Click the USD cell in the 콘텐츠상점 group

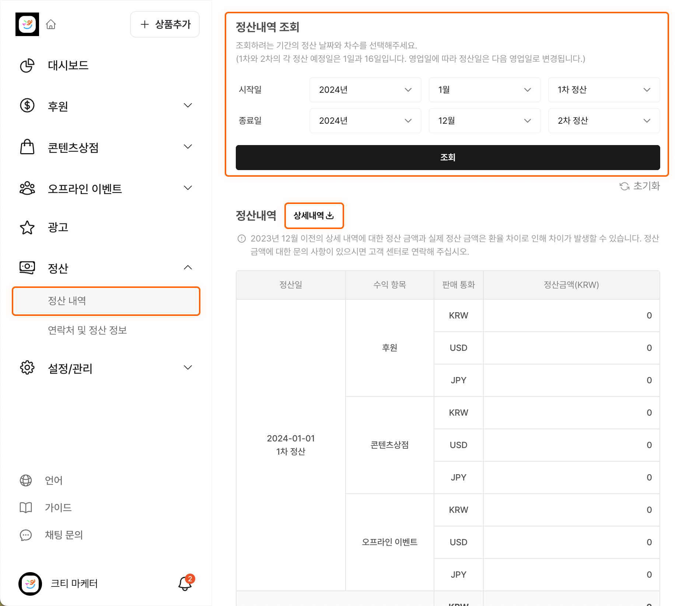point(458,445)
